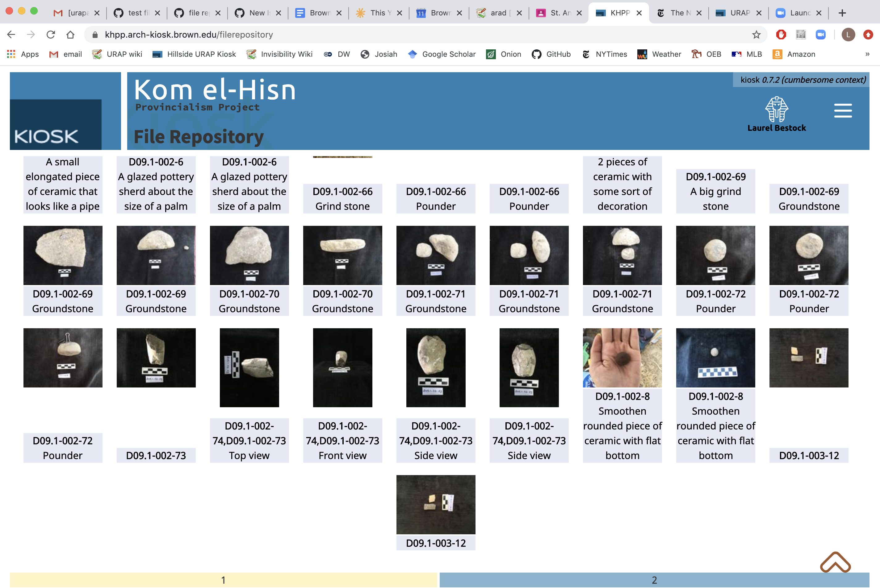Expand the hidden bookmarks overflow chevron
Screen dimensions: 880x588
(867, 54)
